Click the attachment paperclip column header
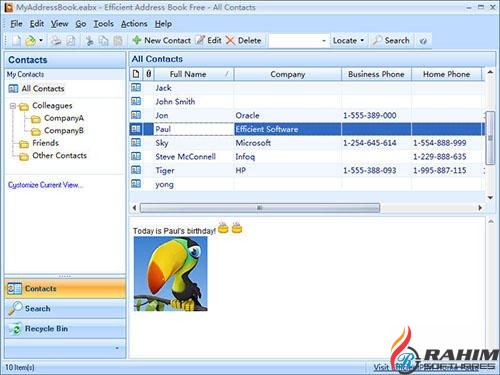The height and width of the screenshot is (375, 500). coord(149,74)
